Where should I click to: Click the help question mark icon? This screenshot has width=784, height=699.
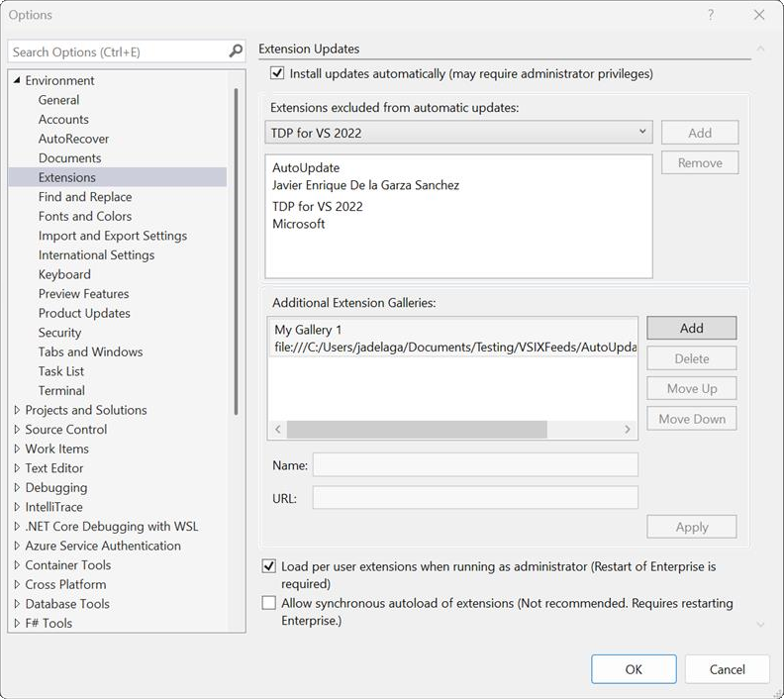click(x=711, y=15)
